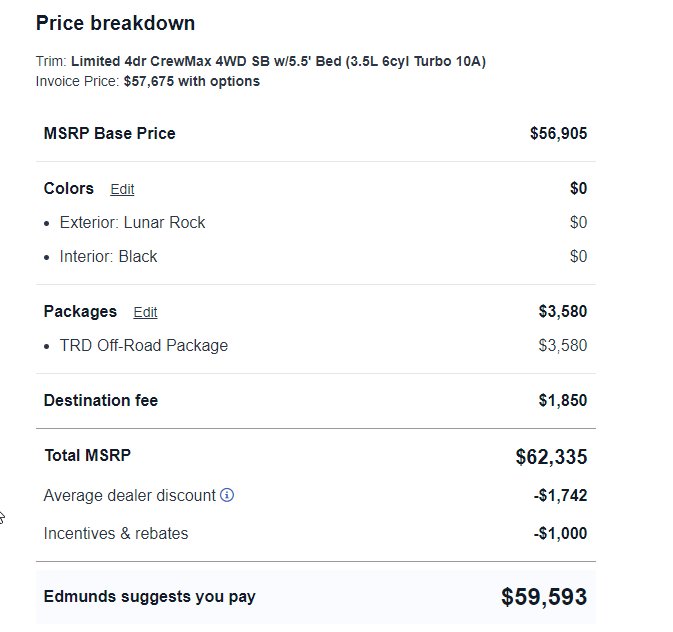This screenshot has height=632, width=673.
Task: Click the -$1,000 rebate amount
Action: click(x=560, y=533)
